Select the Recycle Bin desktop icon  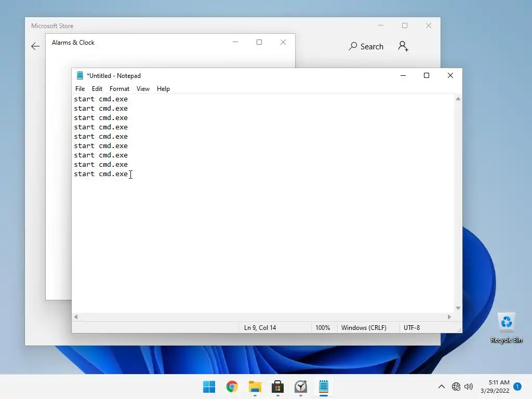click(x=507, y=328)
